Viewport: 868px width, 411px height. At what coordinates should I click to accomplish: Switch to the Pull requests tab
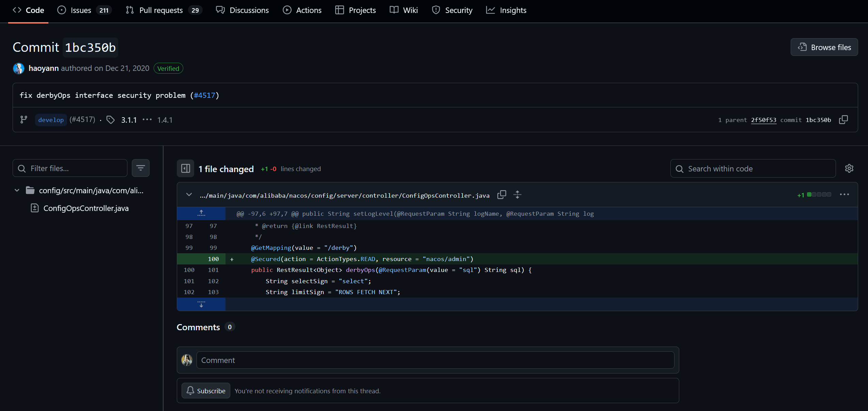pos(161,10)
